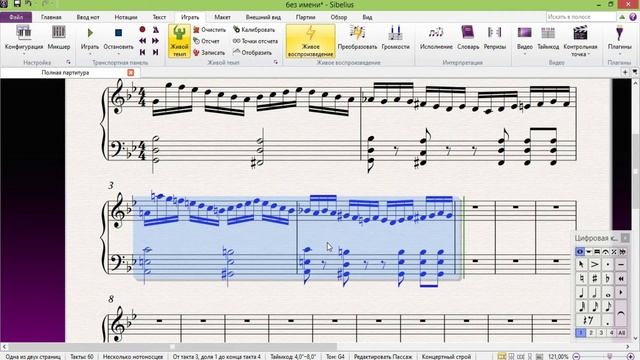Toggle the natural sign on keypad
640x360 pixels.
coord(581,278)
